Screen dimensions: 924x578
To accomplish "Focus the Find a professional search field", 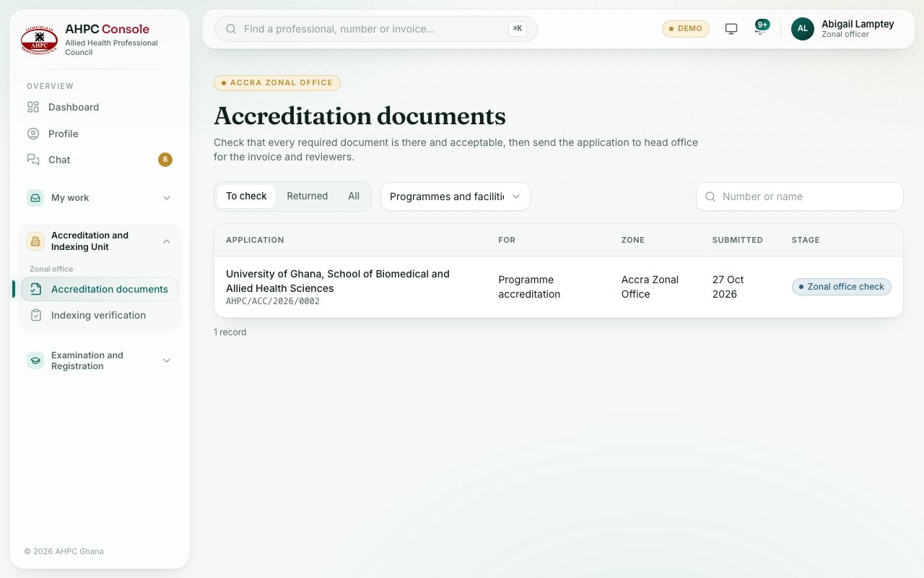I will [x=376, y=29].
